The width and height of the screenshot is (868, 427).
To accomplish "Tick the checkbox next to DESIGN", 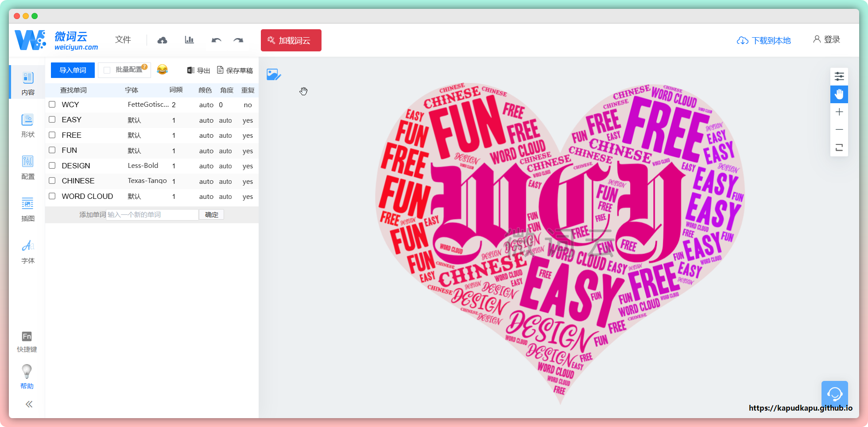I will (52, 166).
